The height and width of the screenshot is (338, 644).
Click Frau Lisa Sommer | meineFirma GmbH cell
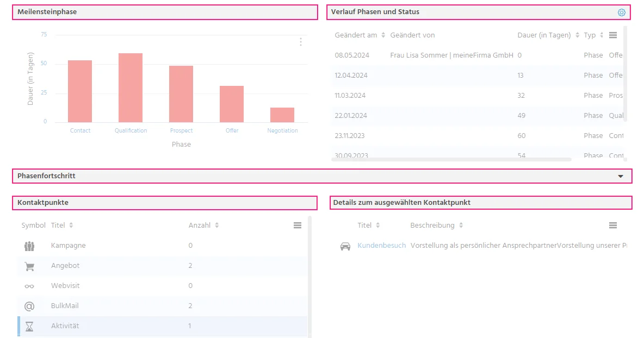coord(452,55)
